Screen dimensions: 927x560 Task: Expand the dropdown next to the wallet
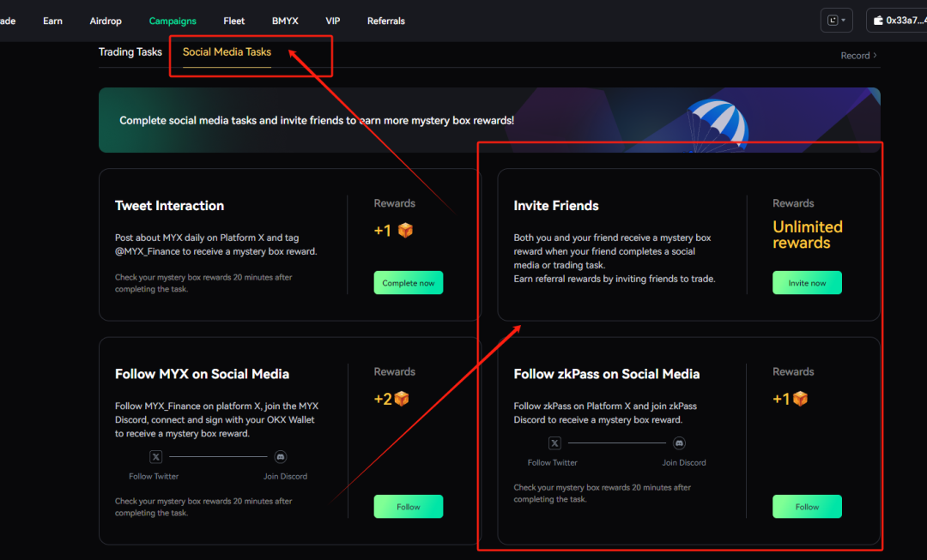(x=837, y=20)
